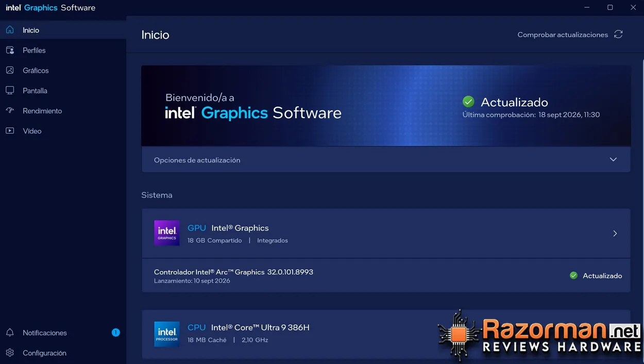Click the refresh icon beside Comprobar actualizaciones
This screenshot has height=364, width=644.
[618, 35]
